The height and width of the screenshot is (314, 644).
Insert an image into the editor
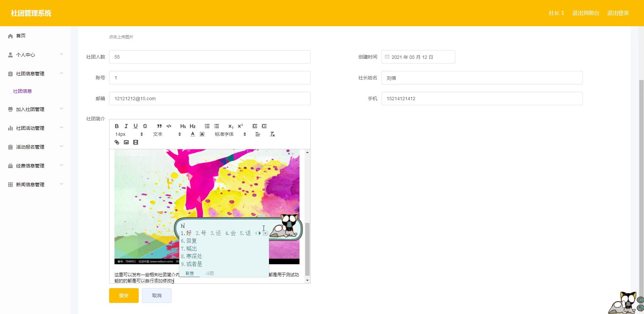[126, 142]
